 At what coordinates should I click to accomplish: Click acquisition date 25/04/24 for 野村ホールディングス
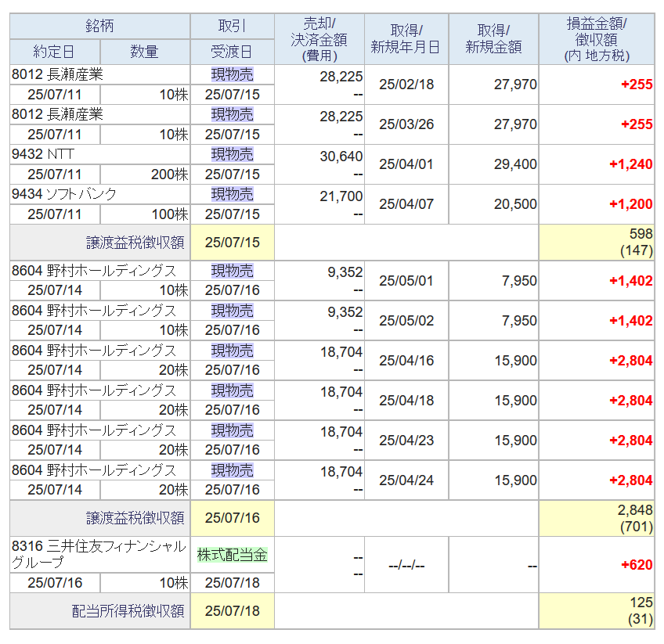406,480
